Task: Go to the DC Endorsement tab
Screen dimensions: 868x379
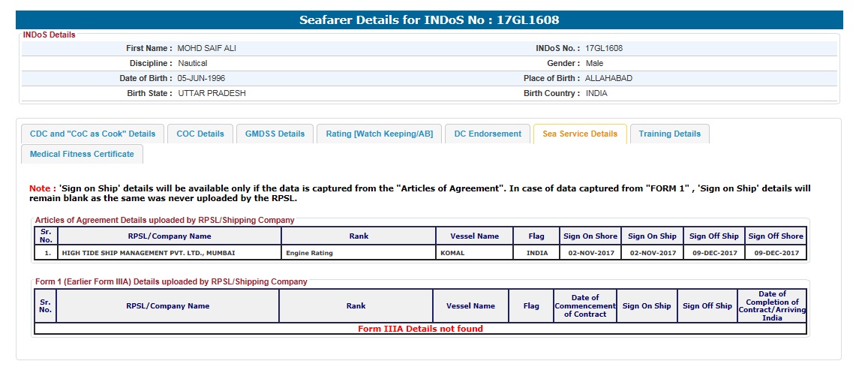Action: [x=488, y=134]
